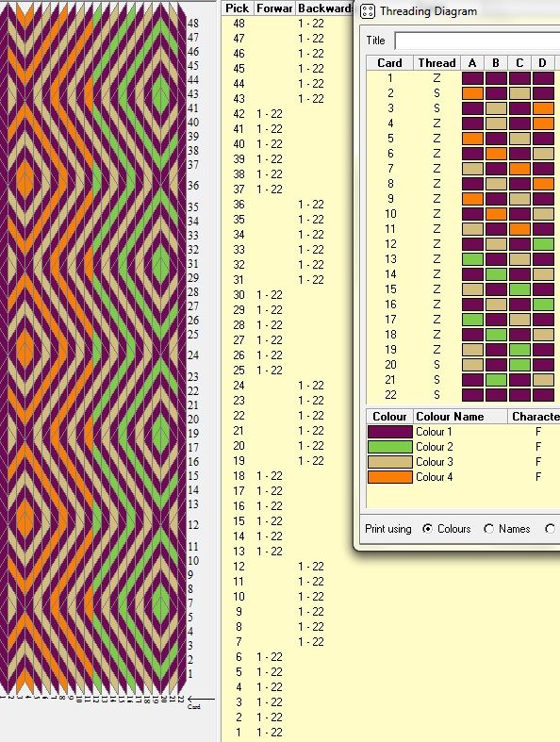
Task: Click card 20 thread direction S
Action: point(436,365)
